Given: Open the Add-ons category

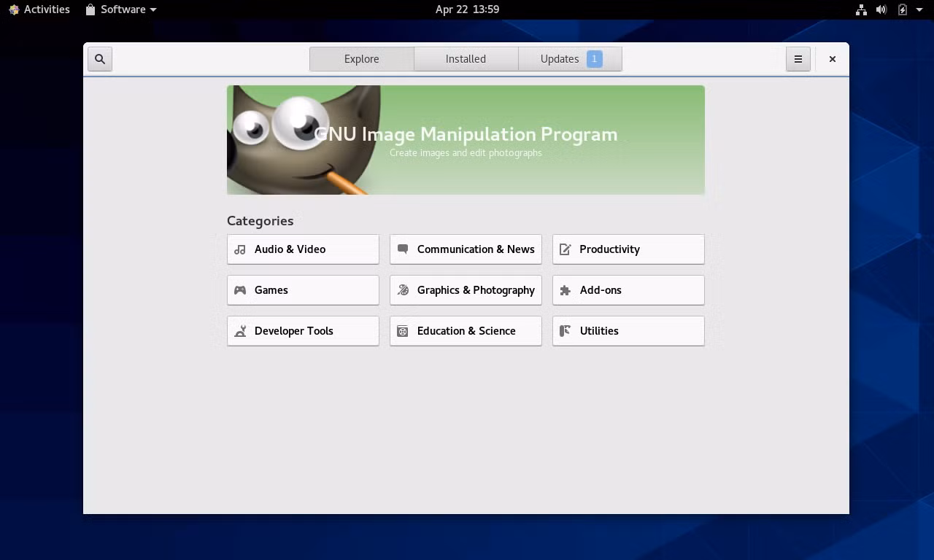Looking at the screenshot, I should click(x=628, y=290).
